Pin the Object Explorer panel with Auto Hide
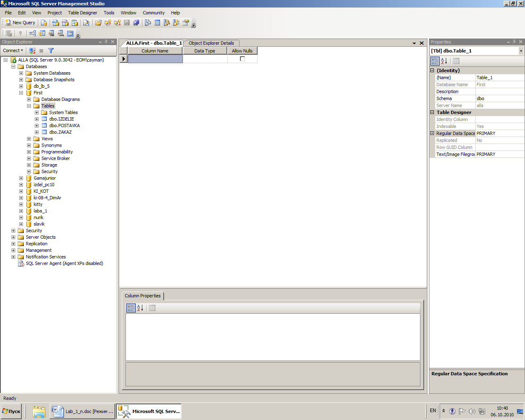 (x=106, y=42)
